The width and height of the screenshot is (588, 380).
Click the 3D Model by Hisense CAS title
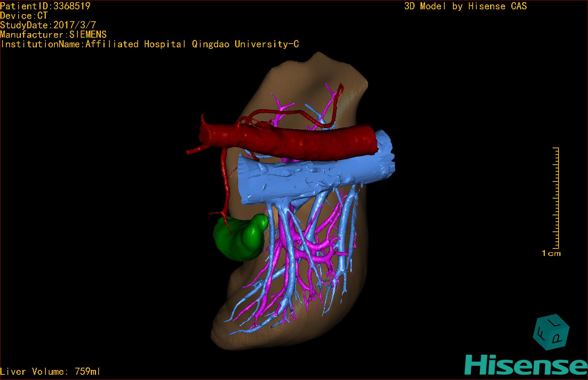coord(465,6)
